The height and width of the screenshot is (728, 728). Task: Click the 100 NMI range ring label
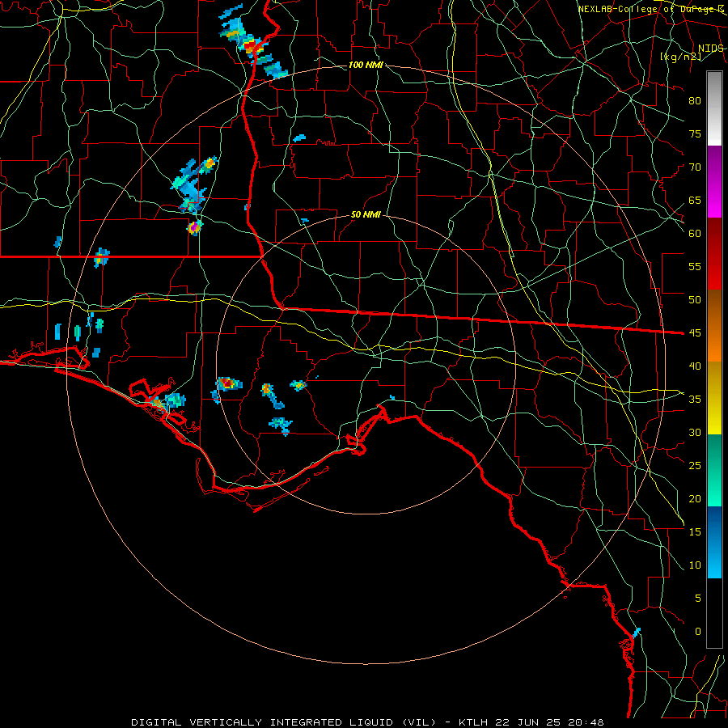[366, 65]
